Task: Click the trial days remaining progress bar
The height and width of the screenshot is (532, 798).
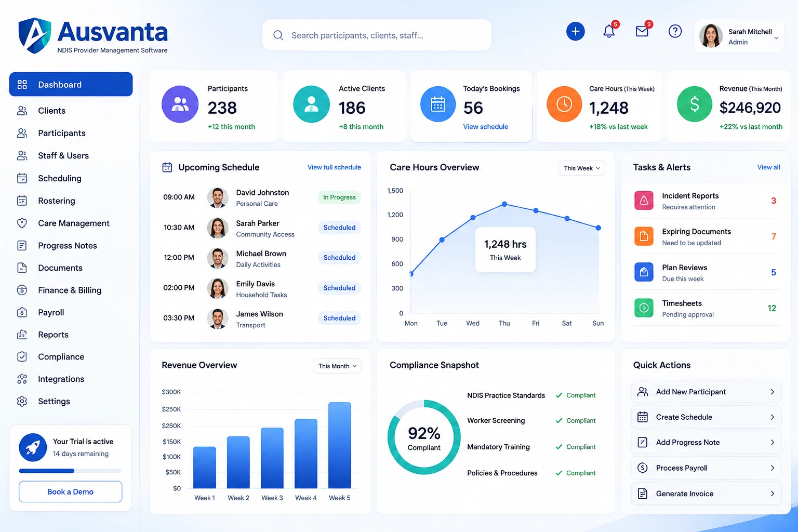Action: coord(71,471)
